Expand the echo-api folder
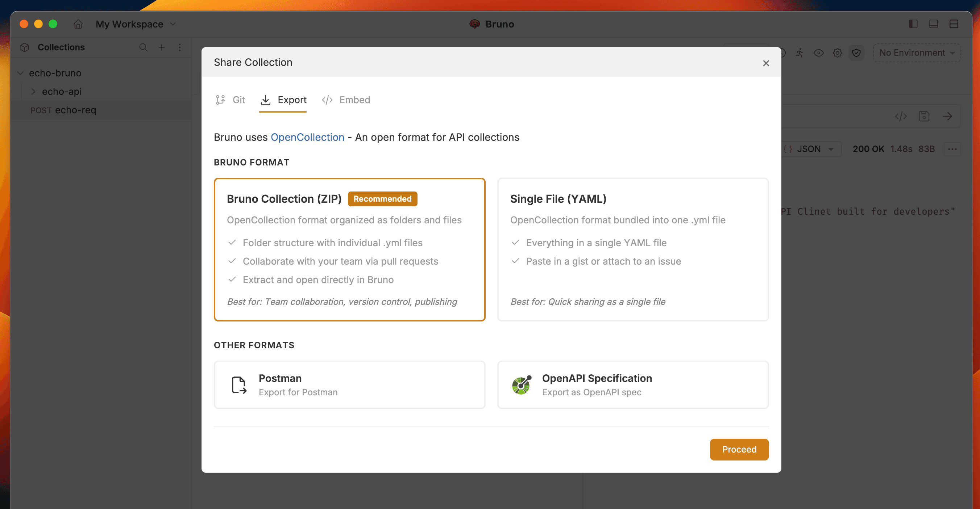The image size is (980, 509). pyautogui.click(x=33, y=92)
